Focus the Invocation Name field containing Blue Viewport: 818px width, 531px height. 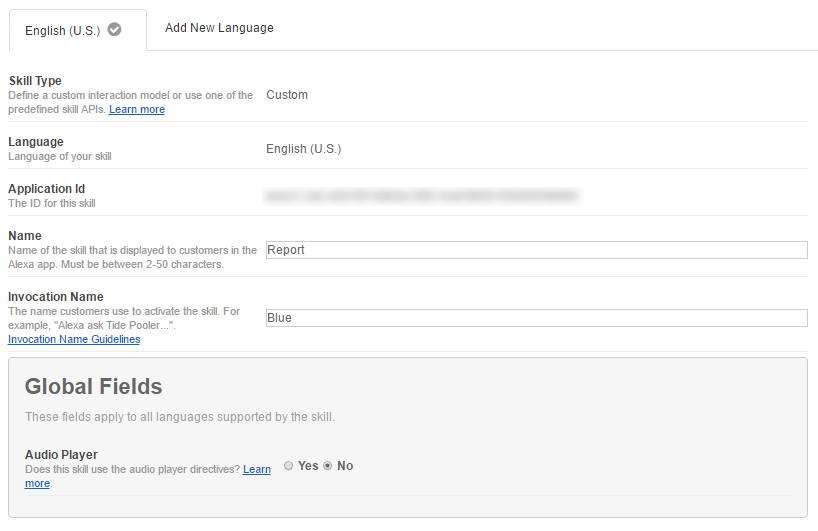(x=536, y=318)
